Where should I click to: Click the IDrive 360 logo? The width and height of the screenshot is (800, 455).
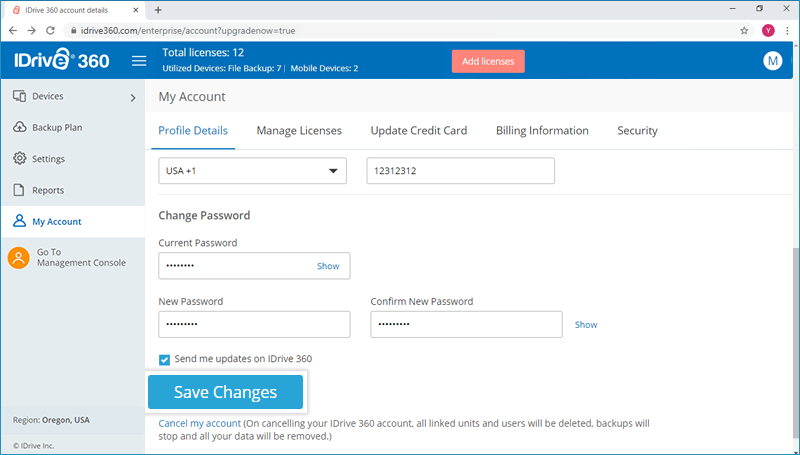click(62, 61)
